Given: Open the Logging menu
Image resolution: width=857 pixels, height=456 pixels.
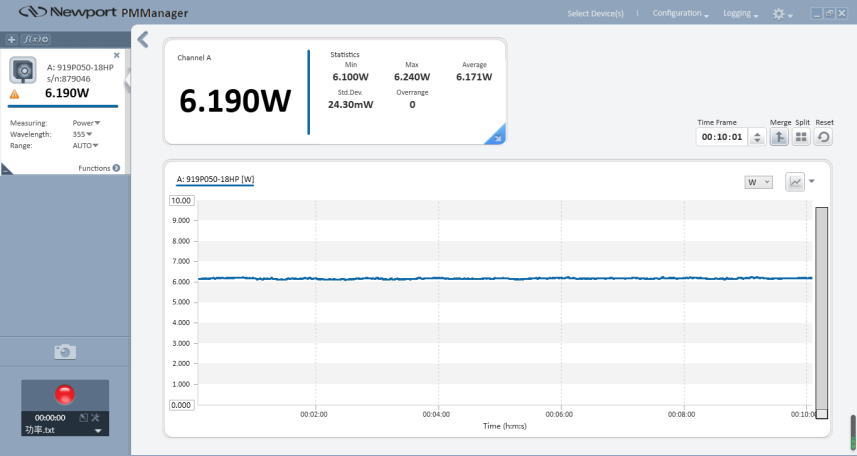Looking at the screenshot, I should point(740,14).
